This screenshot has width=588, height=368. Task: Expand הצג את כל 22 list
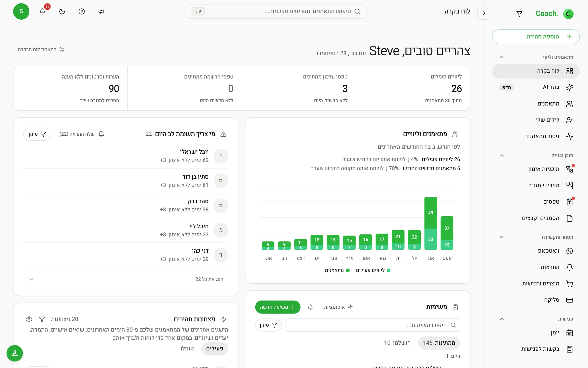(x=126, y=279)
